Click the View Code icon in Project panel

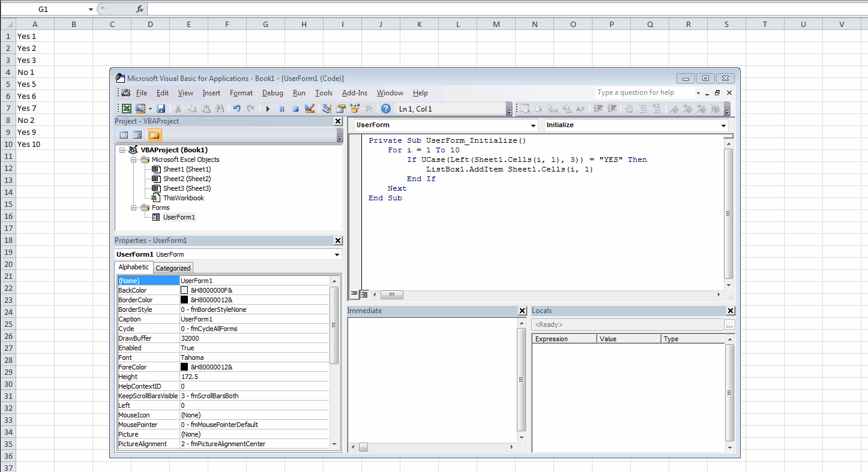[123, 134]
